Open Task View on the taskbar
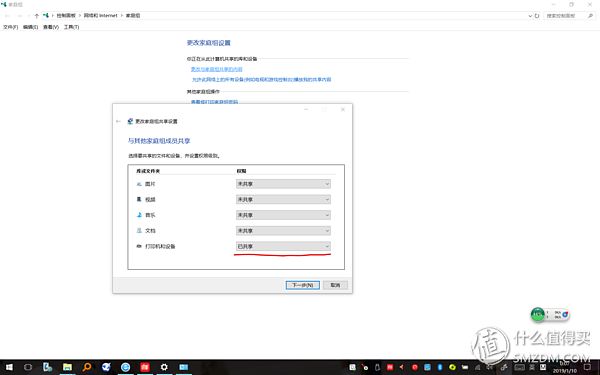The height and width of the screenshot is (375, 600). click(28, 367)
